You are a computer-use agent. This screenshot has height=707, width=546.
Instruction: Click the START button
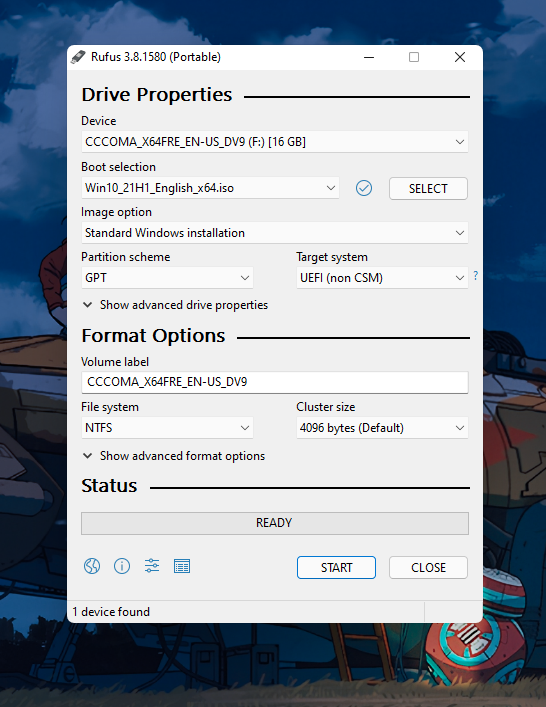pyautogui.click(x=336, y=568)
